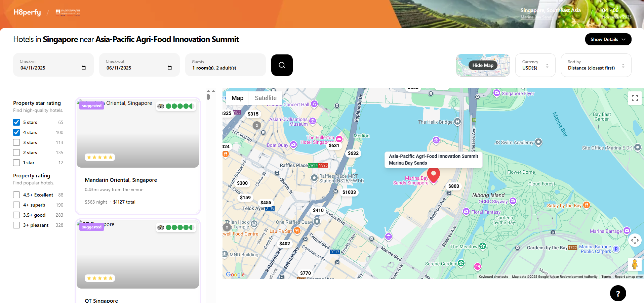The height and width of the screenshot is (303, 644).
Task: Switch to the Map view tab
Action: click(237, 98)
